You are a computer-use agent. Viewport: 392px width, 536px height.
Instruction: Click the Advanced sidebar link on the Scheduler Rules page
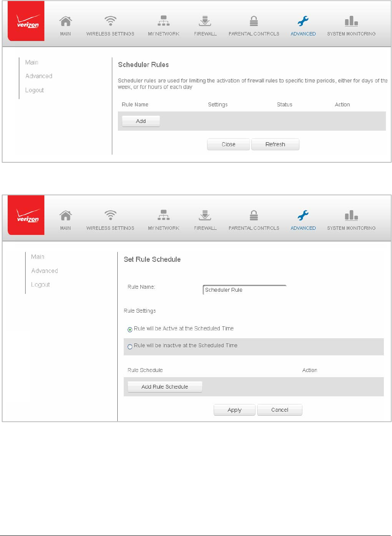[x=39, y=76]
